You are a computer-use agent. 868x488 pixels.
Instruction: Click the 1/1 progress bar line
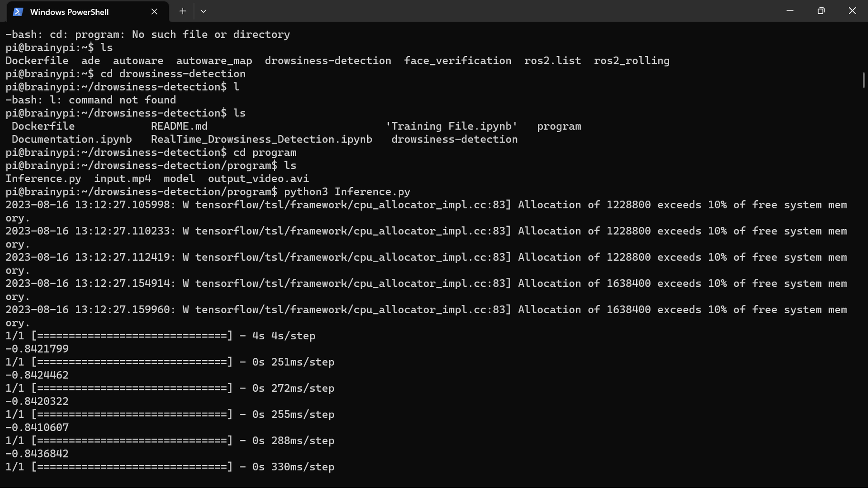pyautogui.click(x=160, y=335)
